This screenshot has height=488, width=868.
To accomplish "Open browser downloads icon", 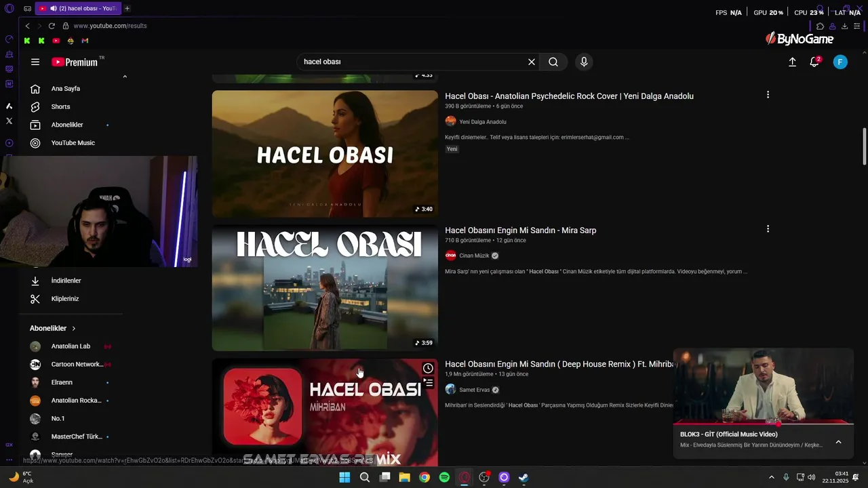I will click(844, 26).
